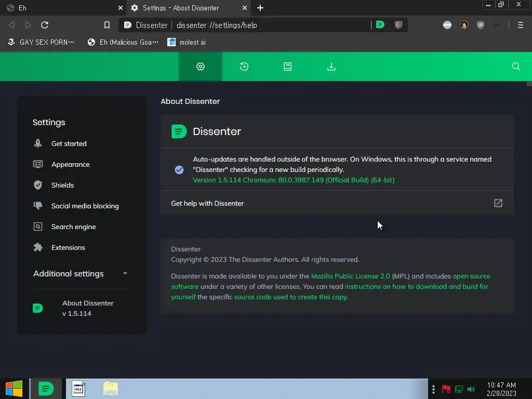Click the Version 1.5.114 Chromium text
The width and height of the screenshot is (532, 399).
click(294, 180)
